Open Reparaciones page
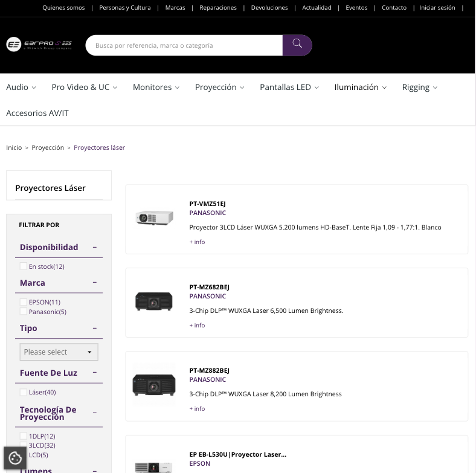 click(218, 8)
